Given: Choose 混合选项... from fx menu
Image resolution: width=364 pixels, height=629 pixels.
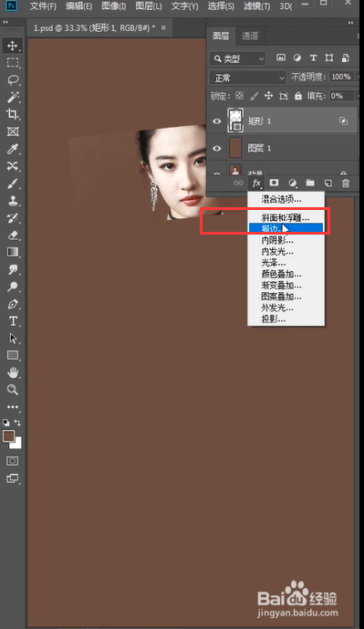Looking at the screenshot, I should pos(286,199).
